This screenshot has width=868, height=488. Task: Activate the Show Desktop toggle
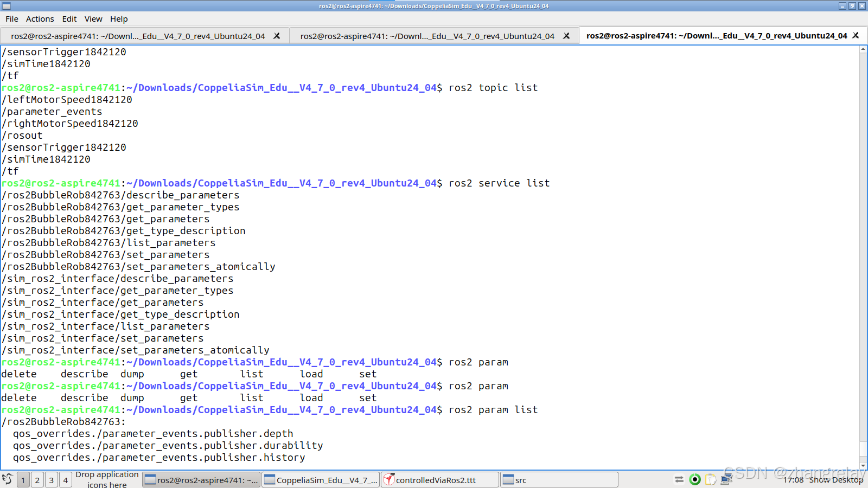click(837, 480)
